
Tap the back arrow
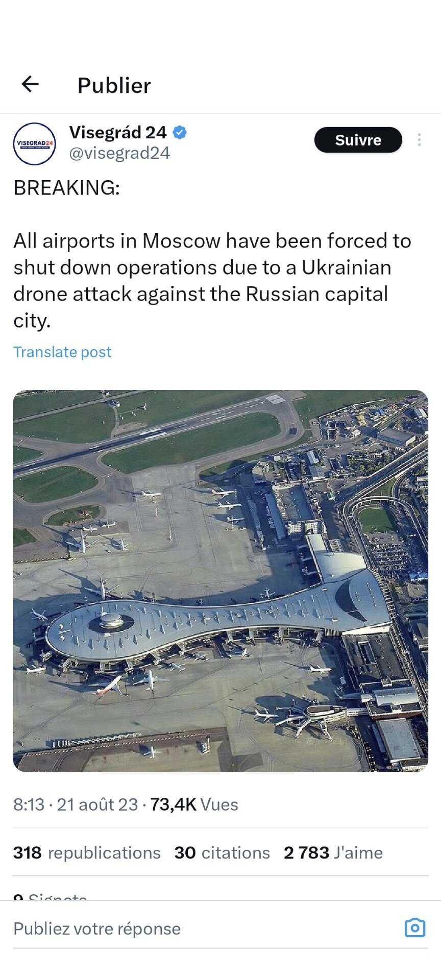[30, 84]
